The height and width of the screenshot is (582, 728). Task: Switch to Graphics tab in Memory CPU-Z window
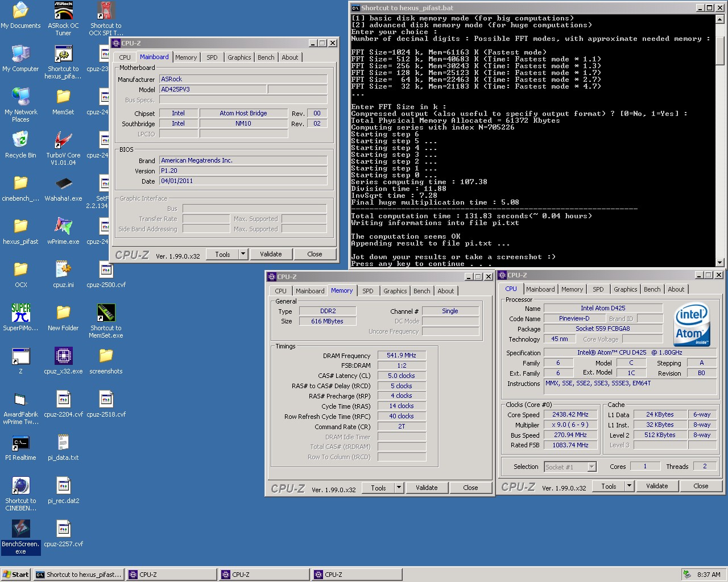(395, 291)
